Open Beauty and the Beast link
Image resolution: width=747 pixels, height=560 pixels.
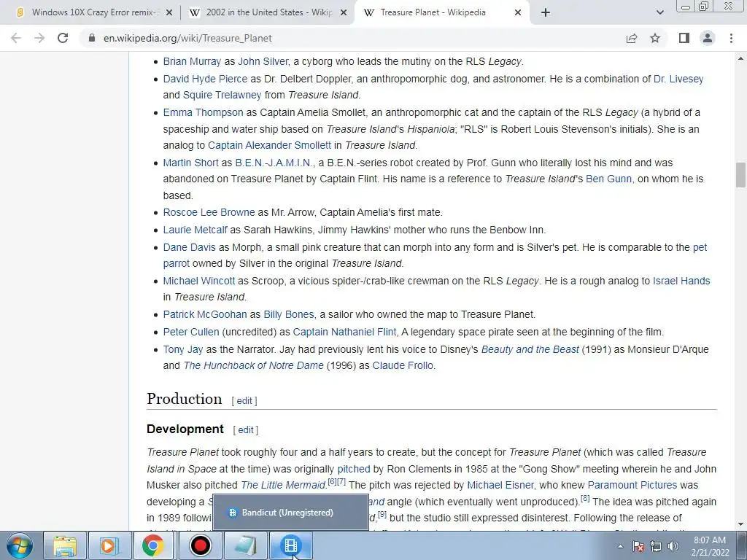530,349
